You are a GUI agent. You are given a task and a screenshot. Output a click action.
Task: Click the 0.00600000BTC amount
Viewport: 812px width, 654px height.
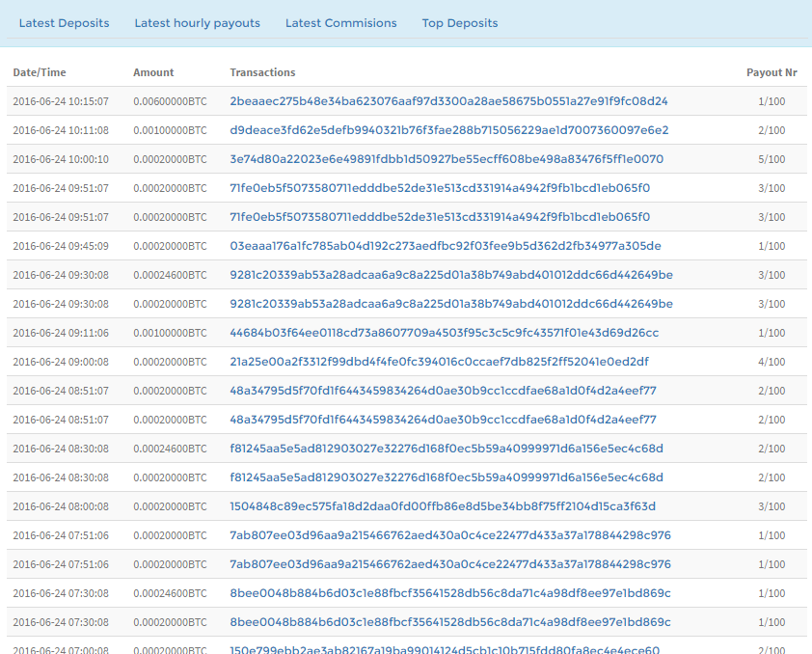pyautogui.click(x=170, y=101)
